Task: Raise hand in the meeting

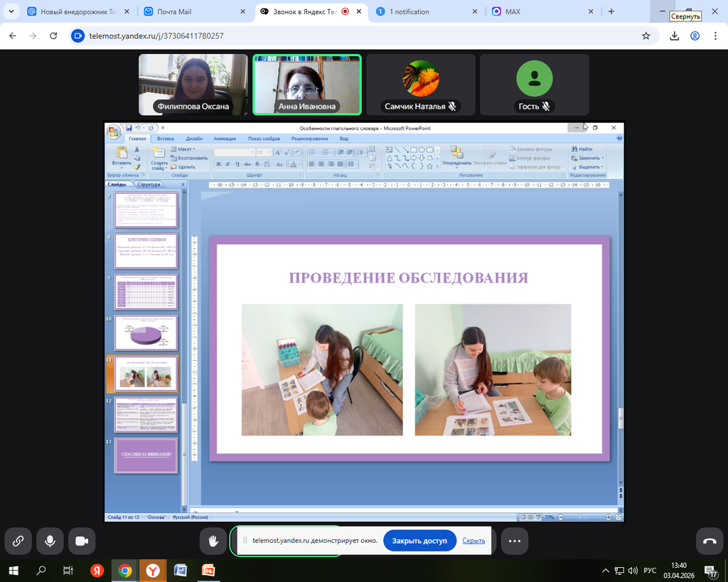Action: tap(213, 541)
